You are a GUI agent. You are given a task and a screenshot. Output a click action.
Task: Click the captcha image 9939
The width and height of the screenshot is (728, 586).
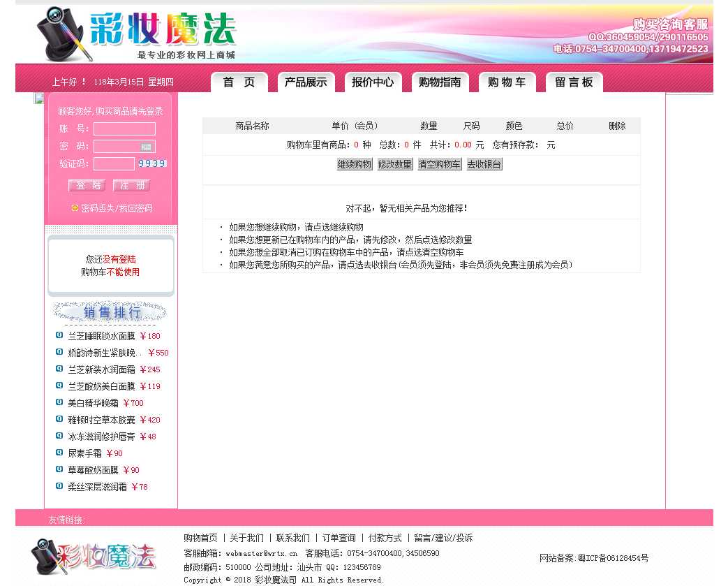pos(151,163)
